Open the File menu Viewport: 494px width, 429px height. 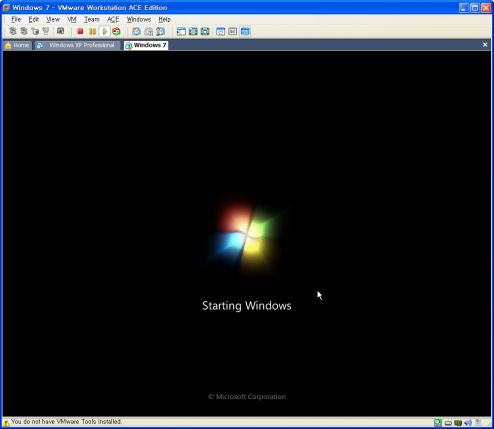(16, 19)
